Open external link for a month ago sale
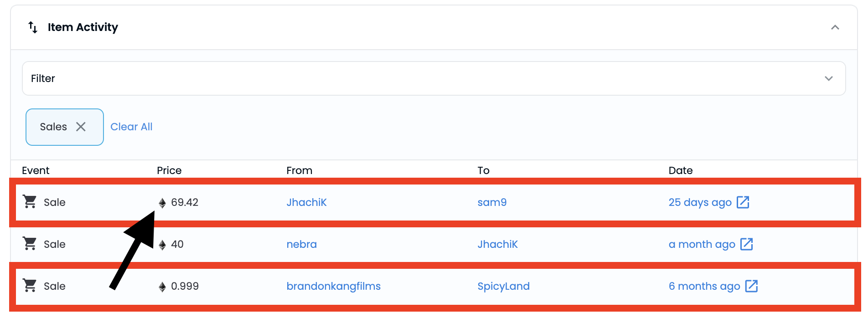This screenshot has height=318, width=868. (746, 244)
